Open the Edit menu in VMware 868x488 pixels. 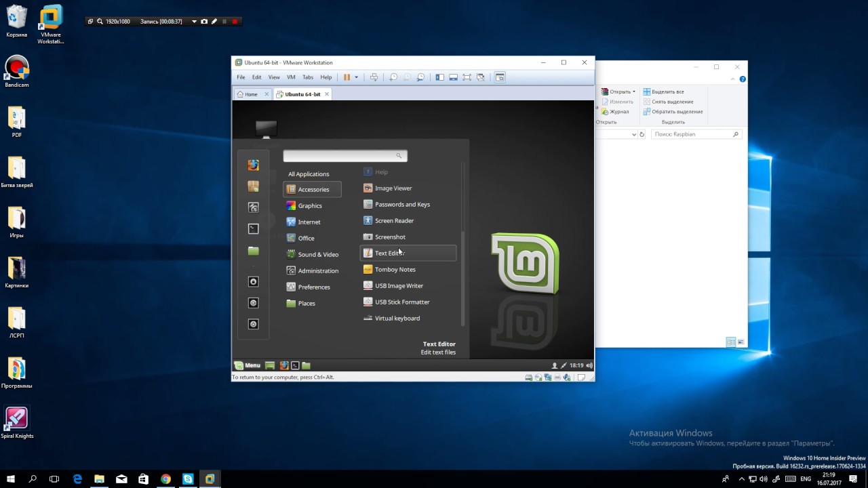(x=256, y=77)
